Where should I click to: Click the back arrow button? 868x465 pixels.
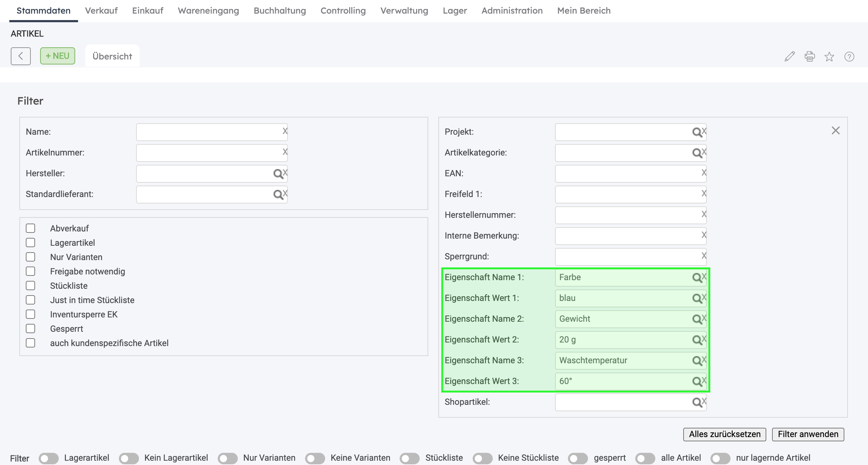21,56
